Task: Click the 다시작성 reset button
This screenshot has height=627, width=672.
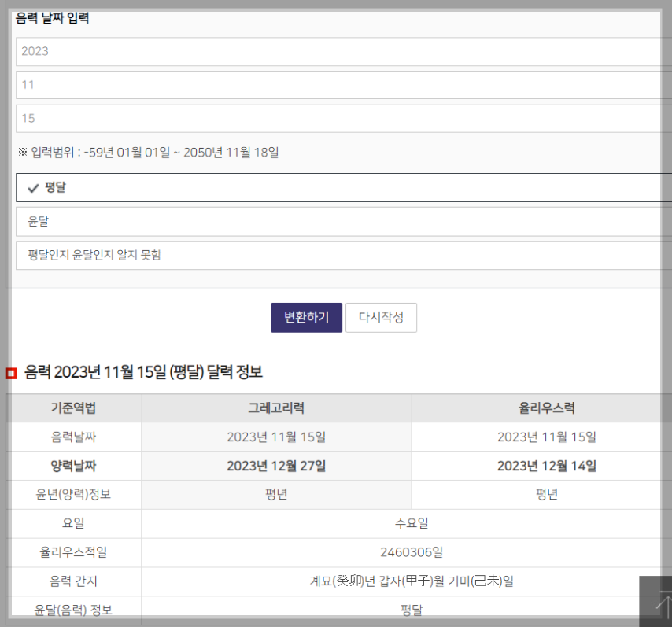Action: pos(382,318)
